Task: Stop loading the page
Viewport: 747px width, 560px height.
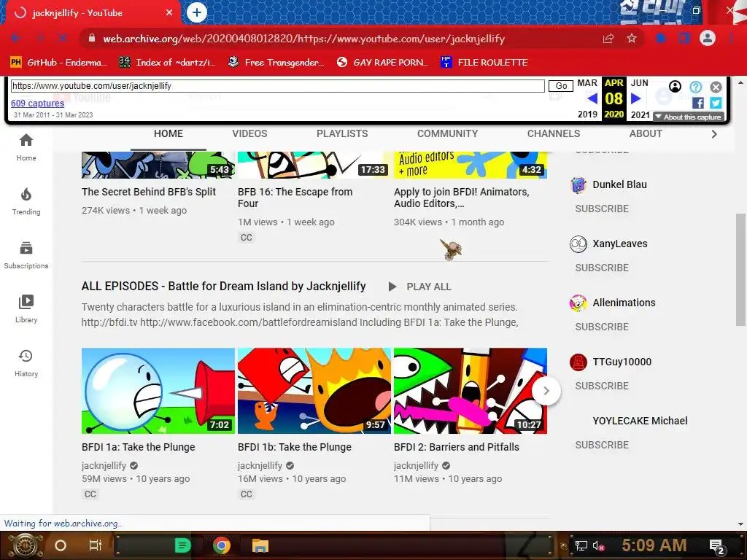Action: (x=63, y=38)
